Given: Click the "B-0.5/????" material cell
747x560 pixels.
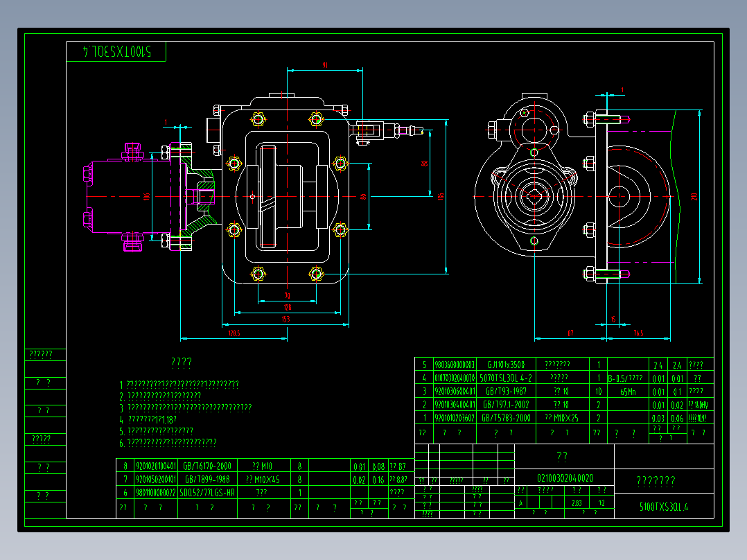Looking at the screenshot, I should [x=626, y=378].
